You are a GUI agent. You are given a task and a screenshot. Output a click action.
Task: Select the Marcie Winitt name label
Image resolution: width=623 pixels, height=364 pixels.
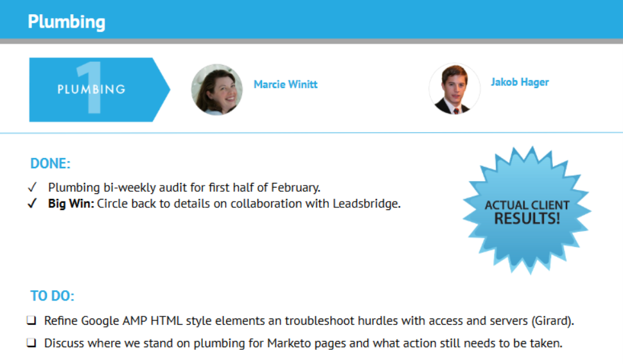[x=285, y=85]
